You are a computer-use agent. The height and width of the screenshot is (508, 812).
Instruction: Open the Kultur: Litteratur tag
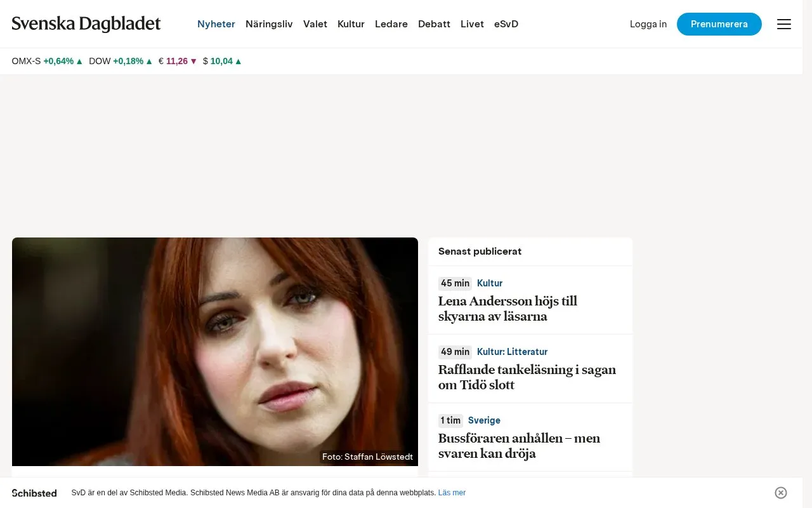tap(512, 352)
